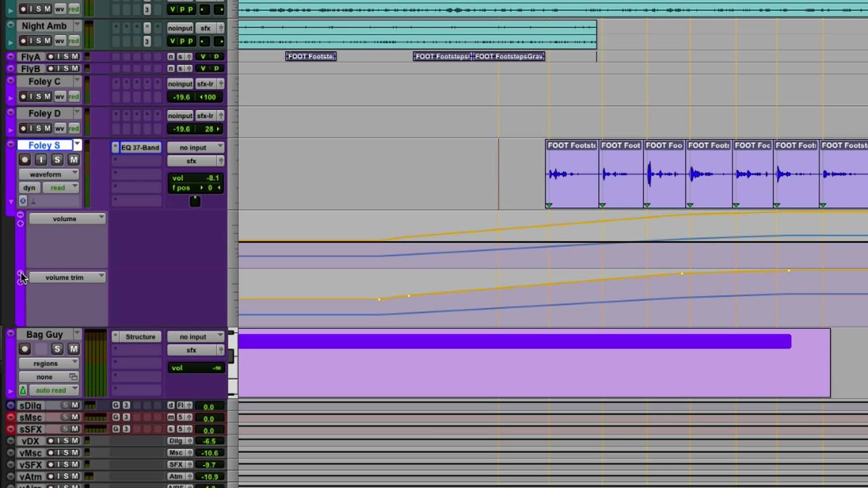Click the Foley S vol -8.1 field
The height and width of the screenshot is (488, 868).
click(x=197, y=178)
